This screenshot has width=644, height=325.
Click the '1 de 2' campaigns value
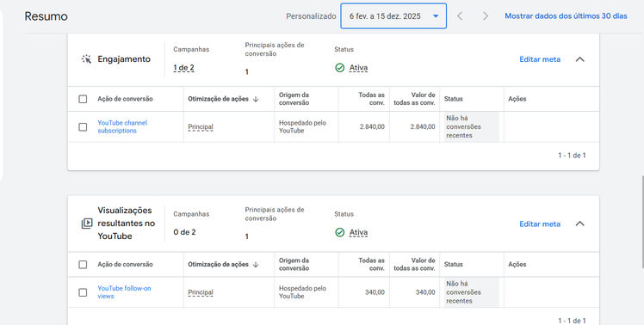[183, 68]
